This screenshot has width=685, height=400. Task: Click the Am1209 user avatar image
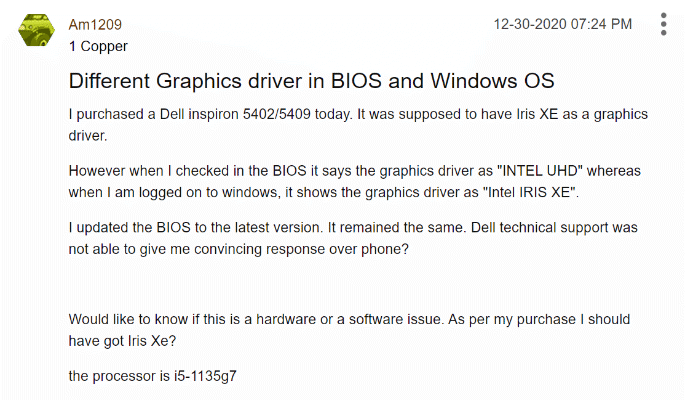39,32
